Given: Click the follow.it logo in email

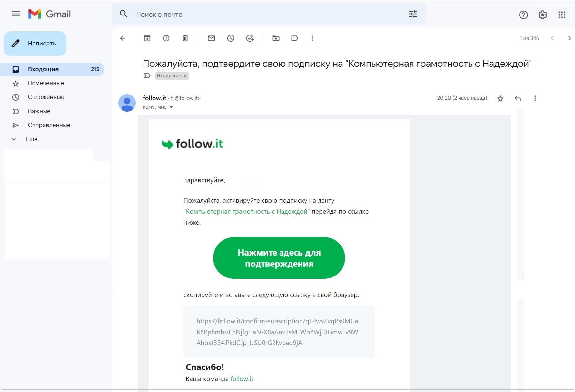Looking at the screenshot, I should click(x=192, y=144).
